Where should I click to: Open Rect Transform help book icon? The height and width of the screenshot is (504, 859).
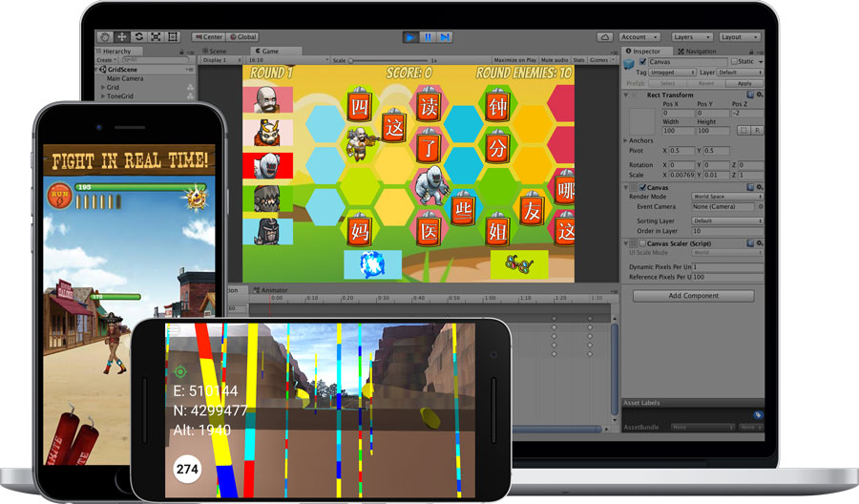pos(750,94)
